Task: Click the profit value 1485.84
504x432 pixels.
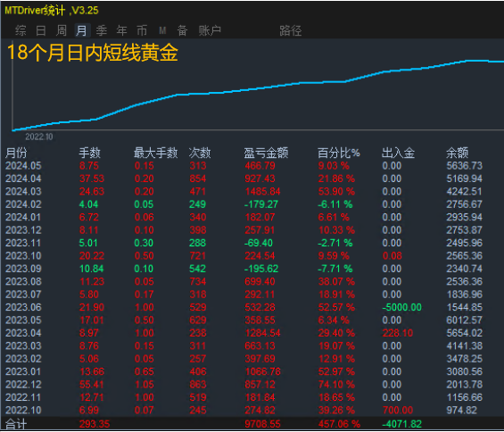Action: (262, 192)
